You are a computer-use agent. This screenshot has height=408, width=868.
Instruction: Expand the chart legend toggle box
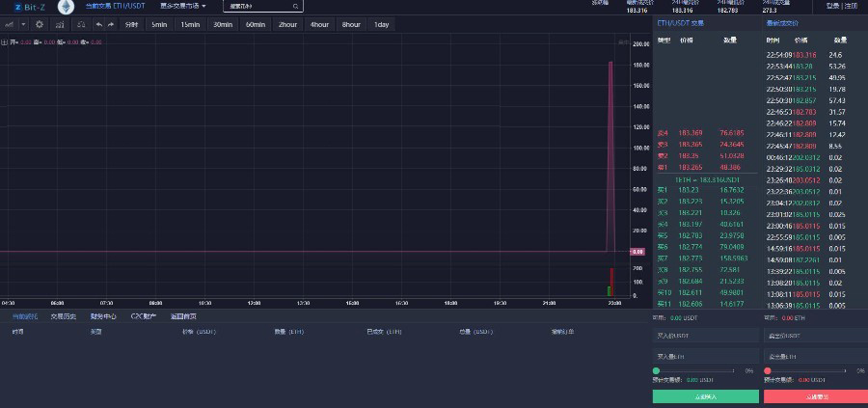point(4,42)
